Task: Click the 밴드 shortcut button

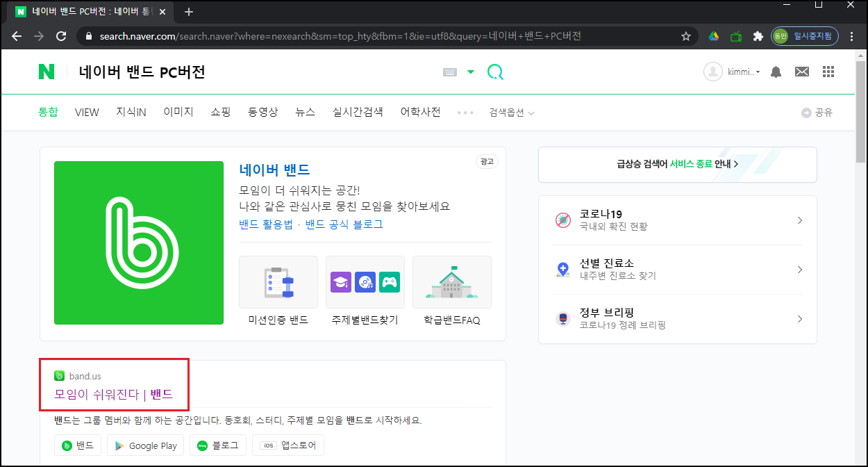Action: 78,445
